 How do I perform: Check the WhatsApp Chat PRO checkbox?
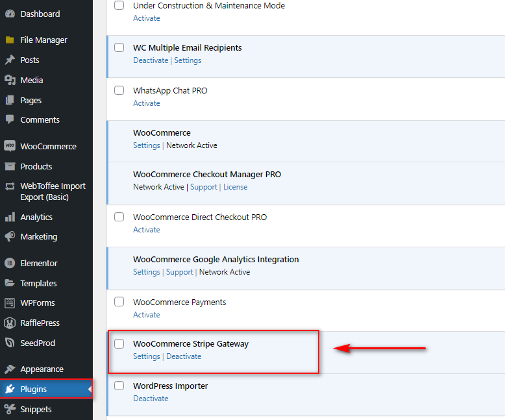point(119,90)
